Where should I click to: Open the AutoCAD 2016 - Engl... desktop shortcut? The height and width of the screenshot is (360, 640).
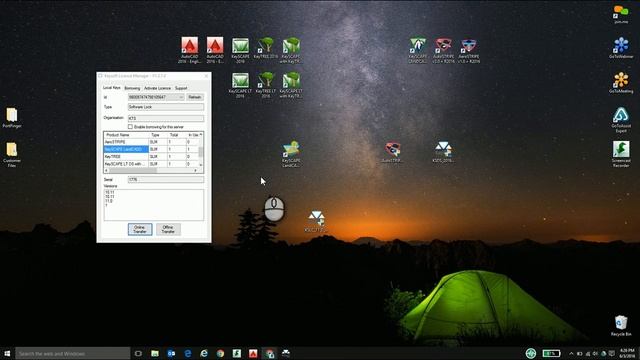pyautogui.click(x=189, y=50)
